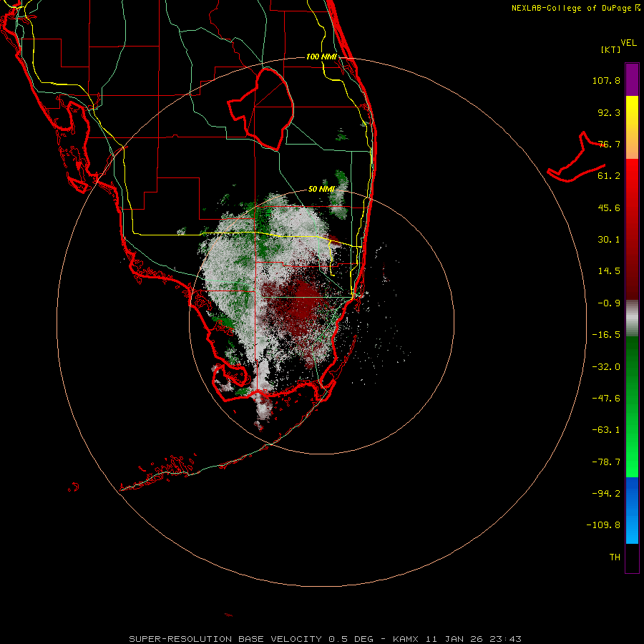Click the [KT] units label
This screenshot has width=644, height=644.
[x=611, y=49]
